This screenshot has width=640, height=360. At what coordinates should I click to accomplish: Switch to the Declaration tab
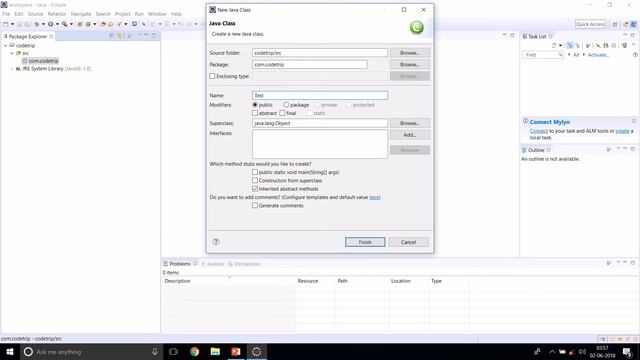coord(244,264)
